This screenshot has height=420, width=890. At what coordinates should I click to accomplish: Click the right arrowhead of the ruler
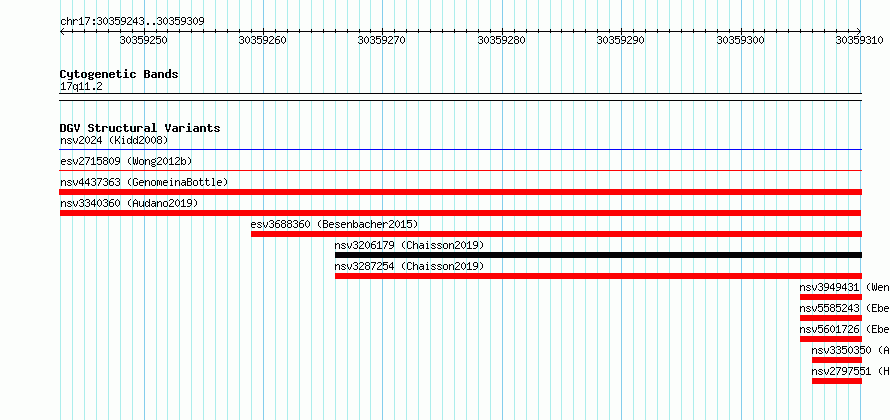coord(859,31)
